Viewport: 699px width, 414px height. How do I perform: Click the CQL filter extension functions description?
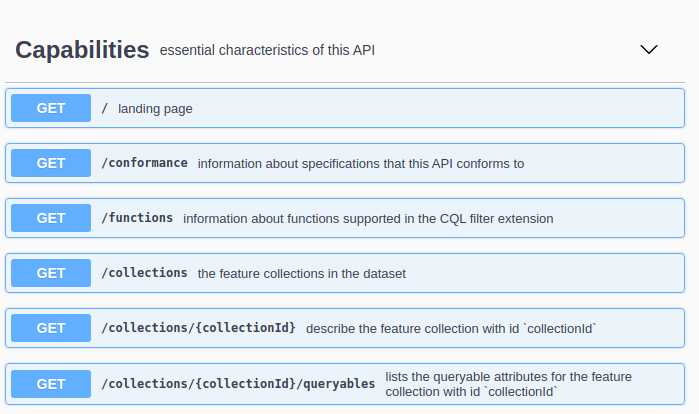(x=368, y=218)
